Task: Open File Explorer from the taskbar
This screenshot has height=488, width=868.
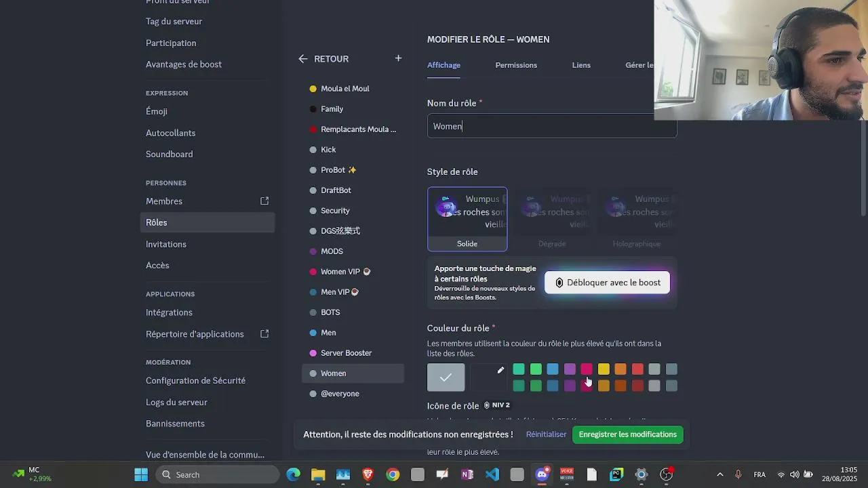Action: point(318,474)
